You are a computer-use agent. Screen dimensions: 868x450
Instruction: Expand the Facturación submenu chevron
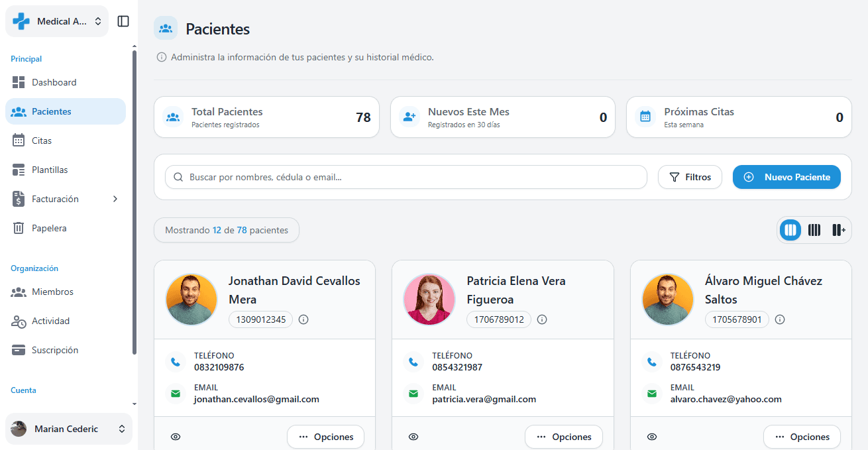point(115,199)
